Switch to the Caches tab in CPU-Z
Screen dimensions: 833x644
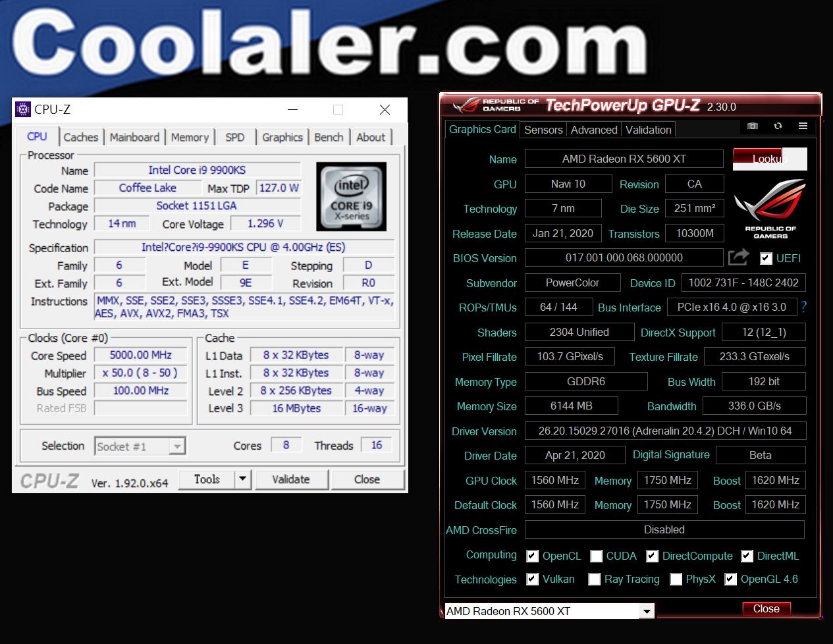coord(81,137)
